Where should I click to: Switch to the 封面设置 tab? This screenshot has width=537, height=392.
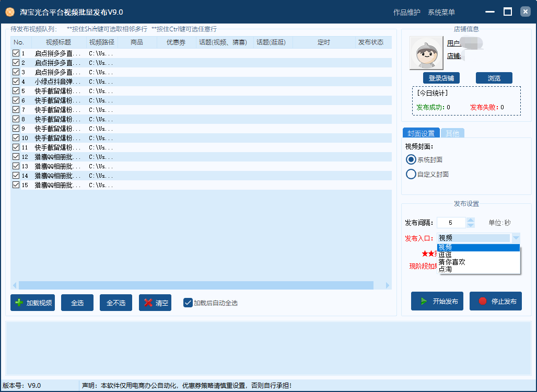(421, 133)
